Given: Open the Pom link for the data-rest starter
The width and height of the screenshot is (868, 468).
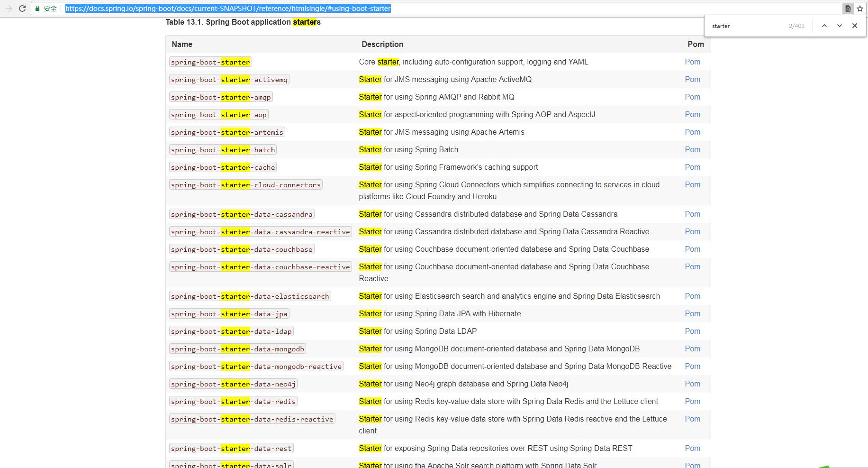Looking at the screenshot, I should tap(692, 448).
